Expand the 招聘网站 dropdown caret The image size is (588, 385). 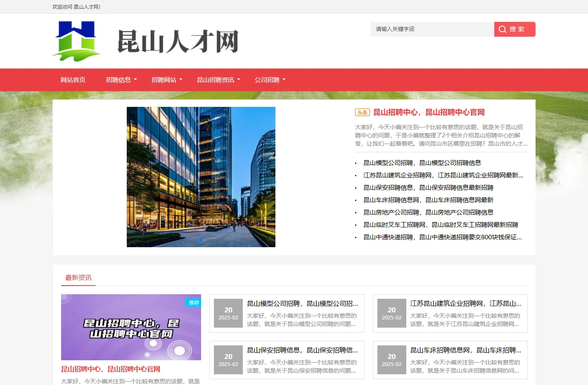tap(181, 80)
